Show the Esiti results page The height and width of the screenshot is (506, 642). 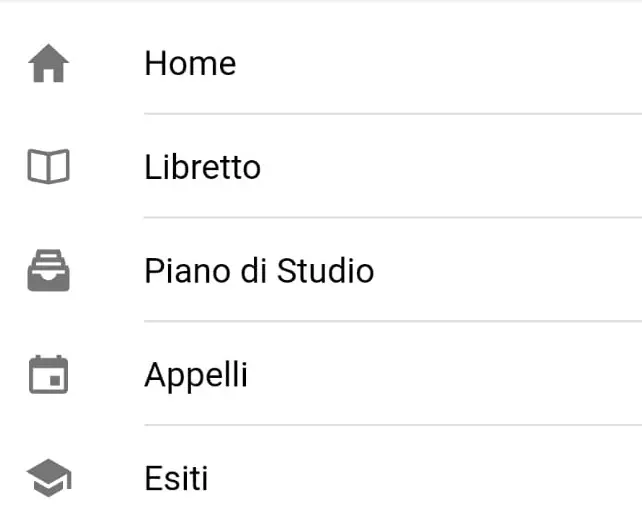(321, 466)
